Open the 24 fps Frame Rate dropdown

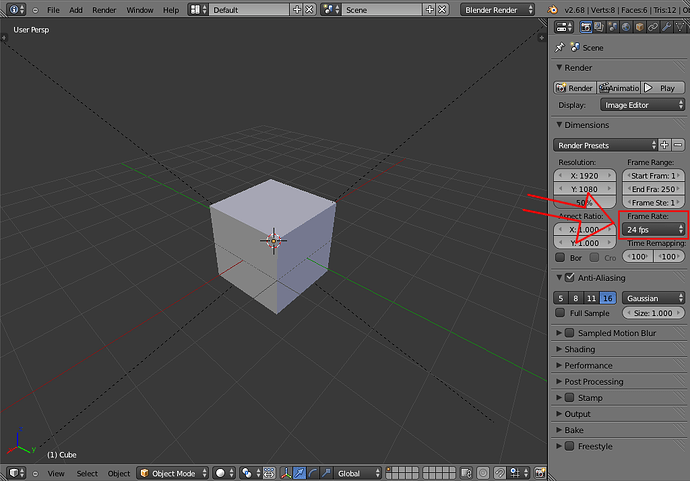click(x=653, y=229)
